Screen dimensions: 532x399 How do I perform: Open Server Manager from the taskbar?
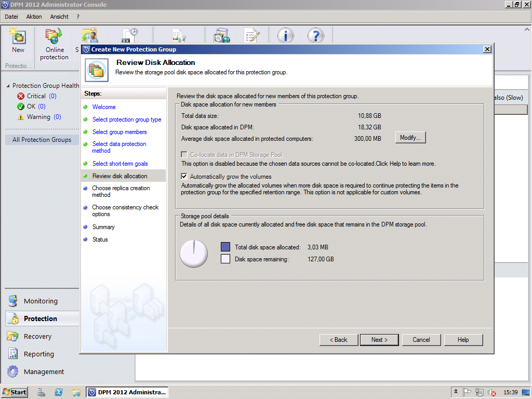[x=42, y=392]
